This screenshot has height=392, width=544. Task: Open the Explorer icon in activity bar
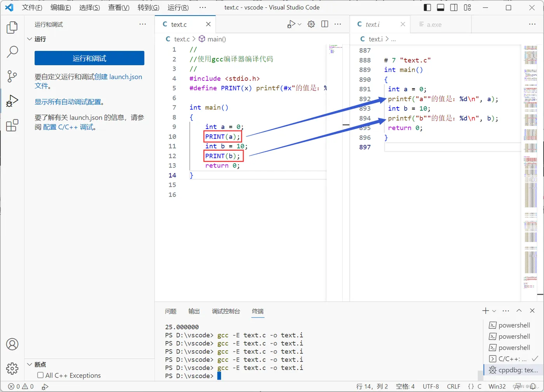tap(12, 28)
